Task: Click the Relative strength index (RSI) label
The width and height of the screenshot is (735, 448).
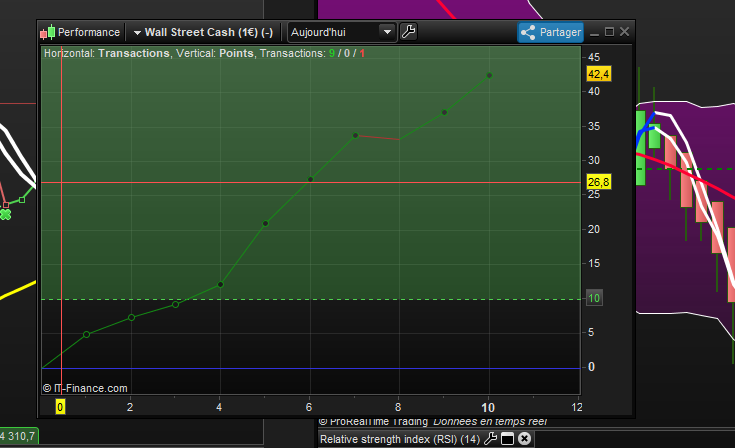Action: [x=400, y=439]
